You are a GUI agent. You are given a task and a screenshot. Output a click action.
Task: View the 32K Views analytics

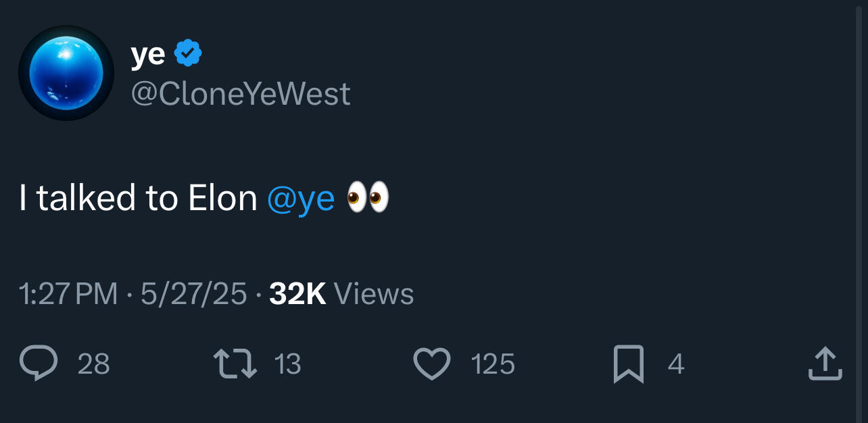click(x=341, y=294)
